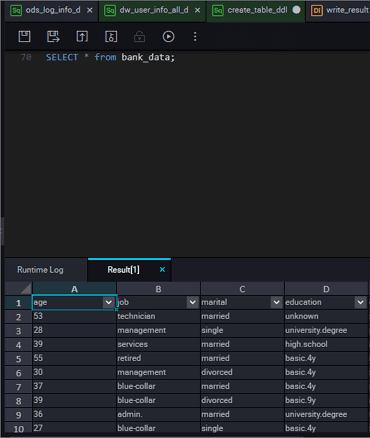Select cell with age 55
370x438 pixels.
74,358
